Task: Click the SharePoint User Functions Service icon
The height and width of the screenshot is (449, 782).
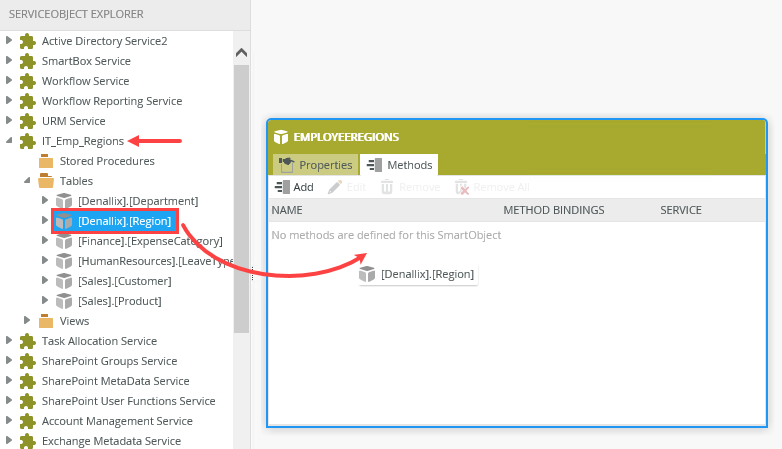Action: click(x=27, y=401)
